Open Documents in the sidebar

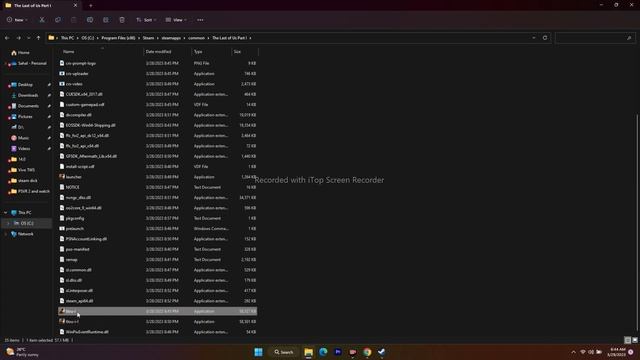click(28, 106)
